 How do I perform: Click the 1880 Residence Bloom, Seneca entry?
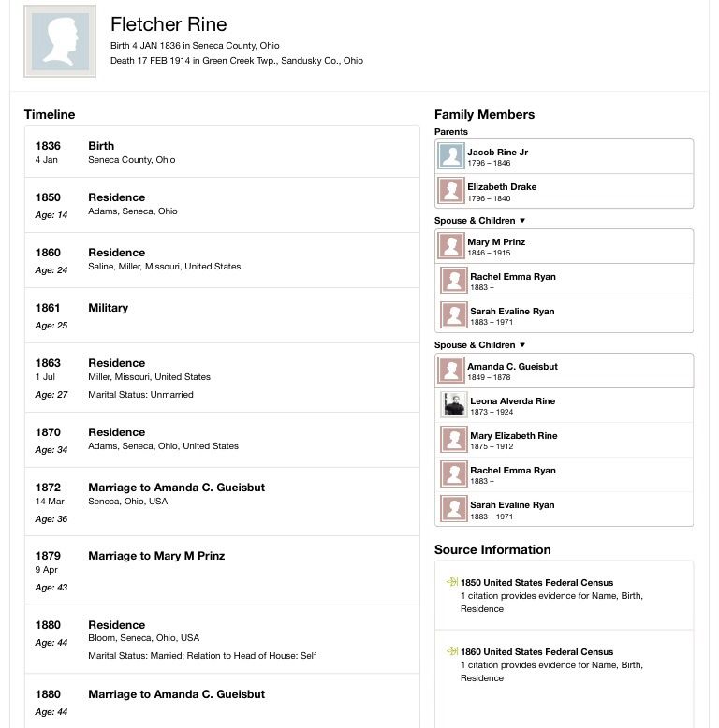pos(222,639)
